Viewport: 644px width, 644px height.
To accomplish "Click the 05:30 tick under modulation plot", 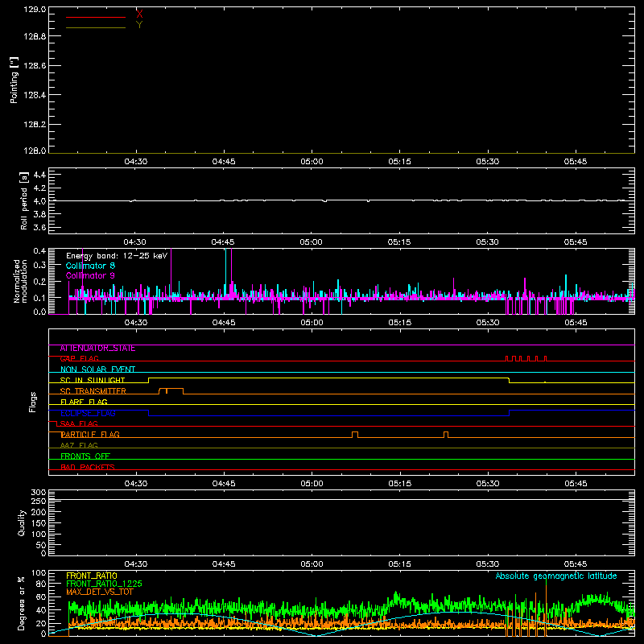I will coord(488,323).
